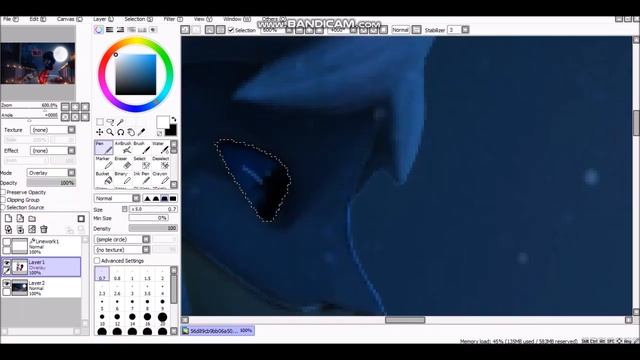Viewport: 640px width, 360px height.
Task: Open the Texture dropdown
Action: tap(53, 130)
